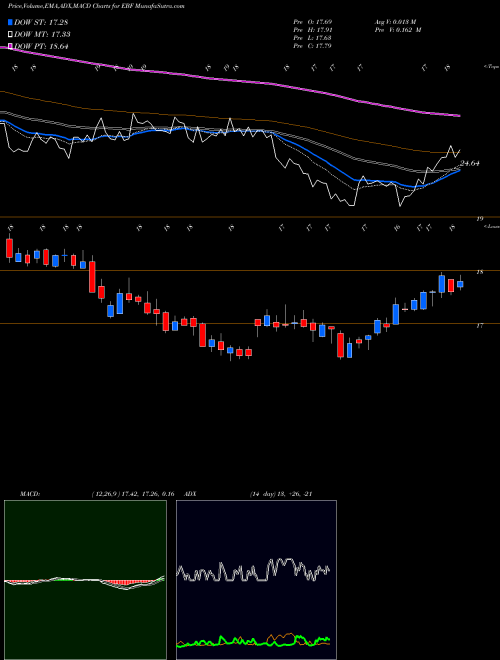This screenshot has height=660, width=500.
Task: Click the 17 price axis label
Action: 479,325
